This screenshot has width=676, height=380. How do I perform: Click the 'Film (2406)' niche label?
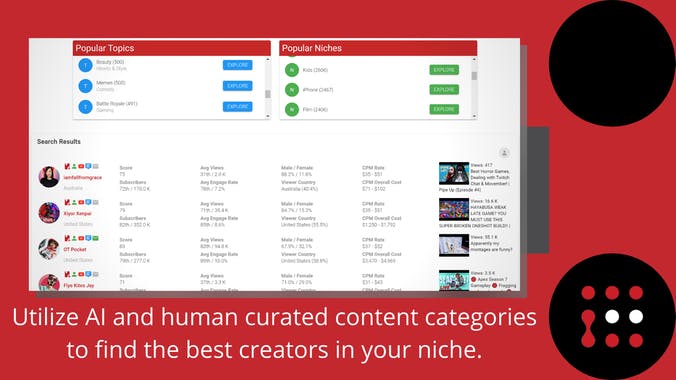coord(315,110)
